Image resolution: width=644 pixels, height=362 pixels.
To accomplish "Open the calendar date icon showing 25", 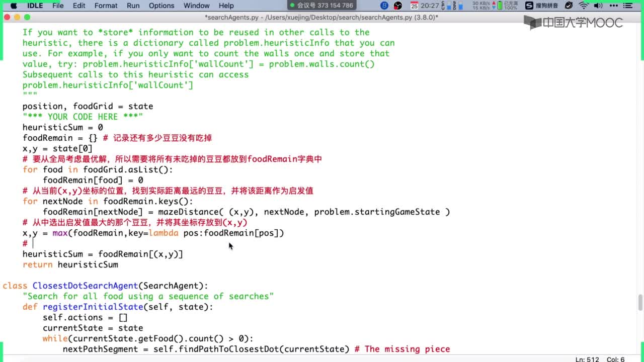I will [414, 6].
